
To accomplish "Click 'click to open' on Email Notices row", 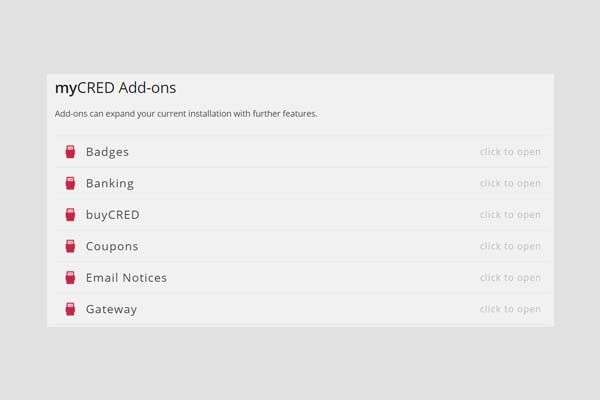I will coord(510,277).
